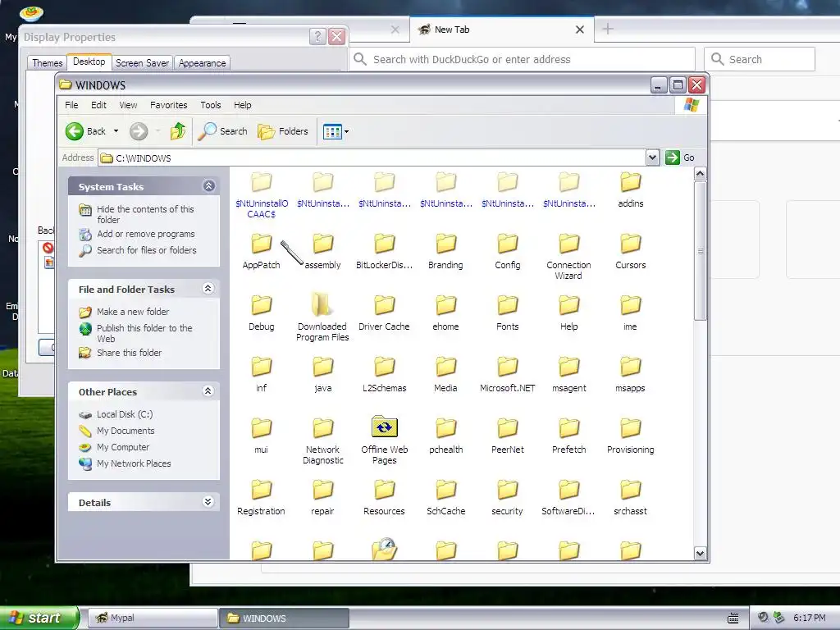Screen dimensions: 840x630
Task: Select the java folder
Action: click(322, 374)
